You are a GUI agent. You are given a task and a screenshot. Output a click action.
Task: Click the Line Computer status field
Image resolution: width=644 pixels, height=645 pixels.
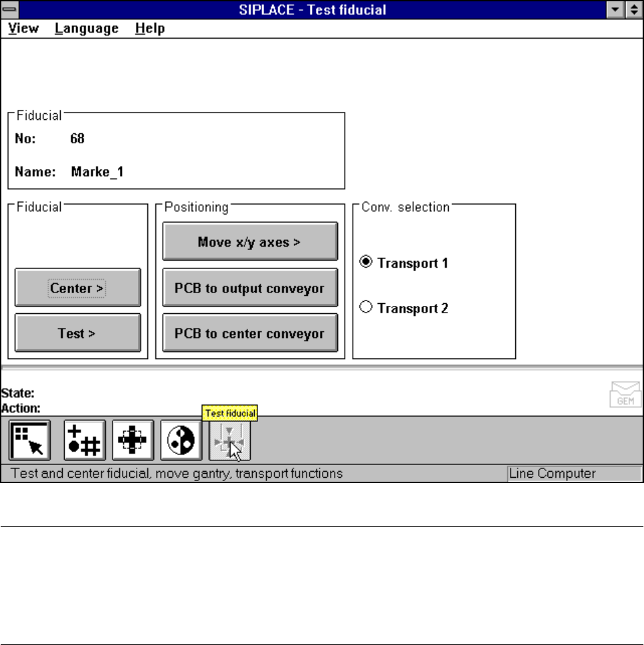click(574, 474)
